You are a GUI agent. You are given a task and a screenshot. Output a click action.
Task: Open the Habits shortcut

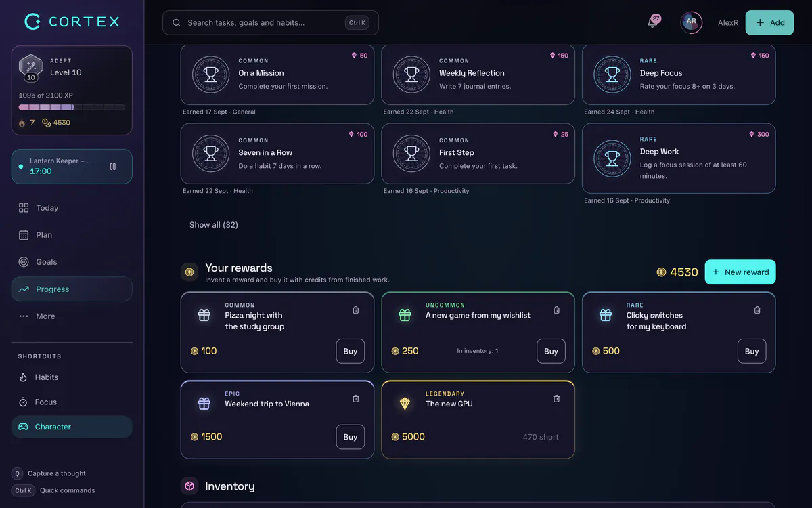coord(72,377)
